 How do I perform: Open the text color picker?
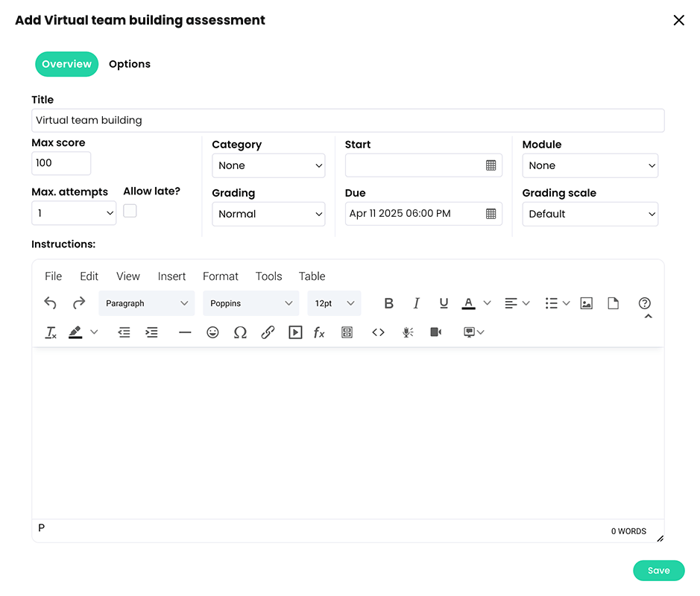(x=468, y=303)
